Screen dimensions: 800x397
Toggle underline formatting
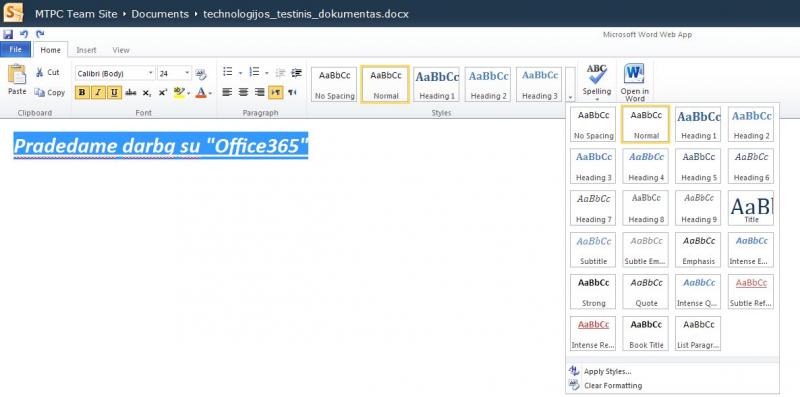pos(114,92)
